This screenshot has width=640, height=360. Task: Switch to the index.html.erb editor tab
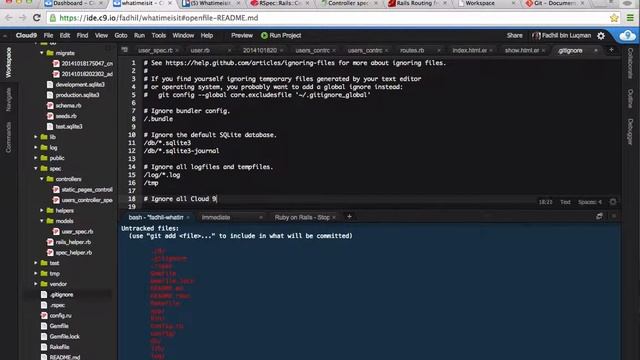[469, 50]
